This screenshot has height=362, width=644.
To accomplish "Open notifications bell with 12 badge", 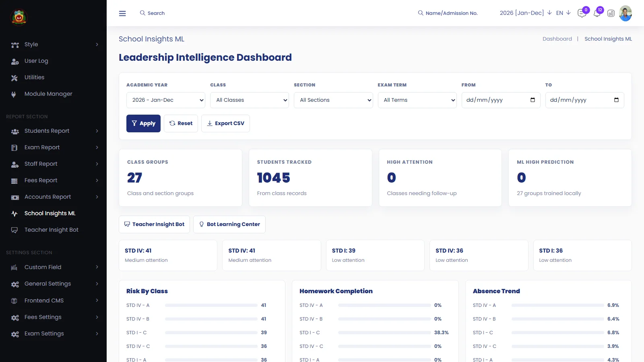I will pyautogui.click(x=597, y=13).
